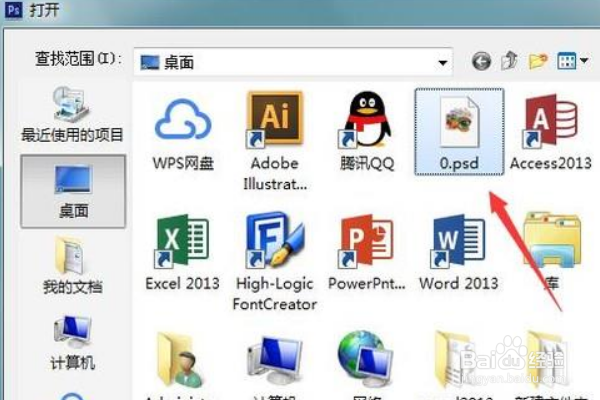Select the Excel 2013 shortcut
This screenshot has height=400, width=600.
[x=183, y=251]
